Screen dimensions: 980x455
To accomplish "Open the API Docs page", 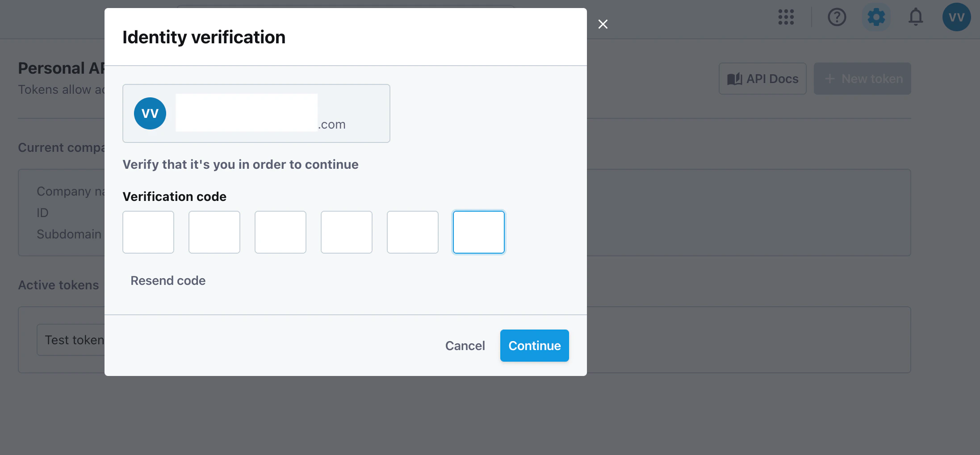I will tap(762, 79).
